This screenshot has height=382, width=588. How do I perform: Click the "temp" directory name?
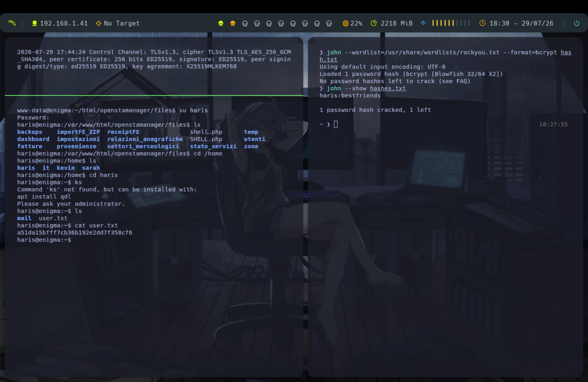coord(251,132)
